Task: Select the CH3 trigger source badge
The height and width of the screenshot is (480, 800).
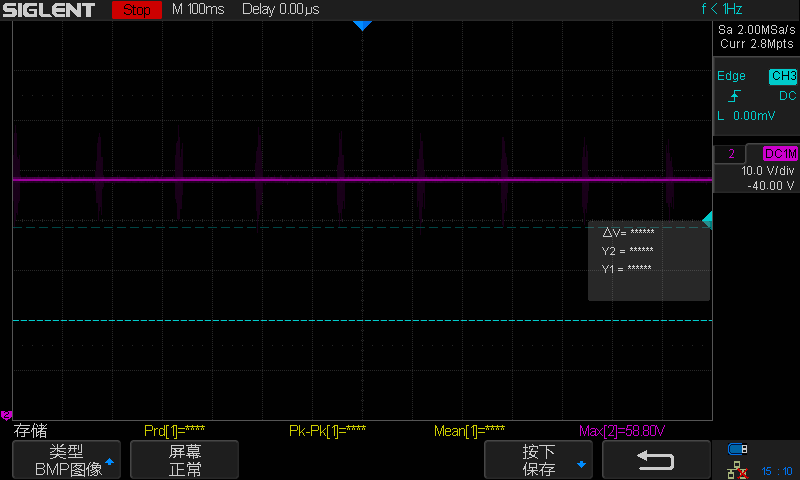Action: (783, 76)
